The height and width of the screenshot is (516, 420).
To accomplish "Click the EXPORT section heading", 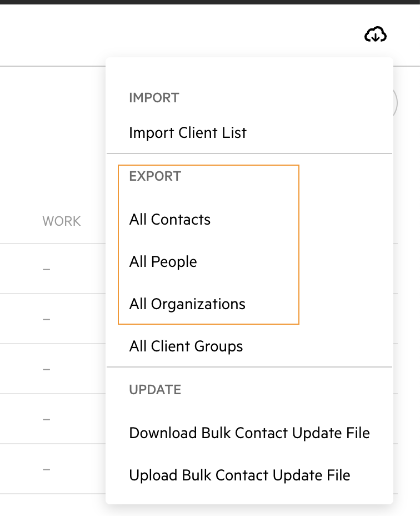I will point(155,176).
